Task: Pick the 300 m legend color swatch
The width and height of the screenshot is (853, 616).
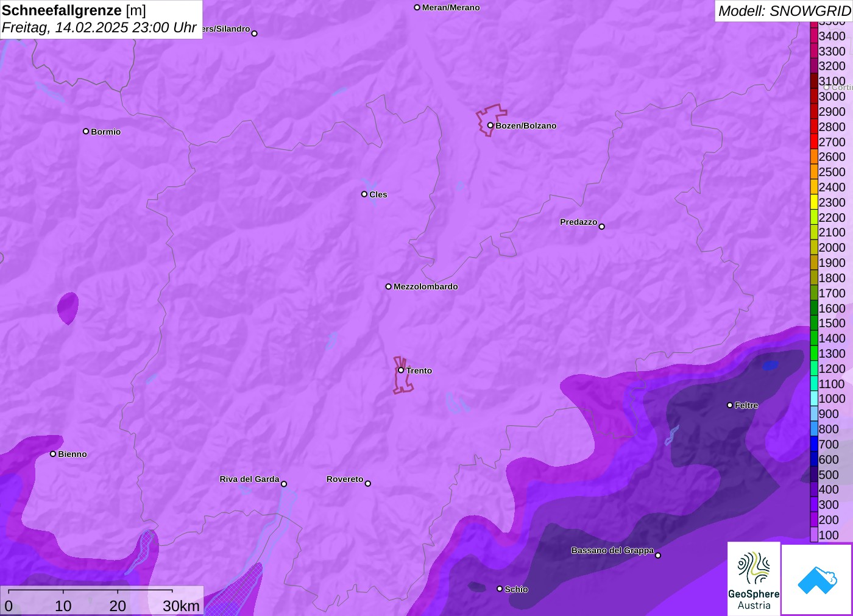Action: coord(814,504)
